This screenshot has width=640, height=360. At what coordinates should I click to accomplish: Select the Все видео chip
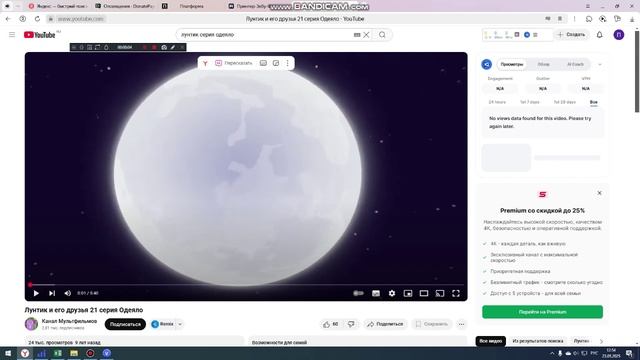coord(491,341)
